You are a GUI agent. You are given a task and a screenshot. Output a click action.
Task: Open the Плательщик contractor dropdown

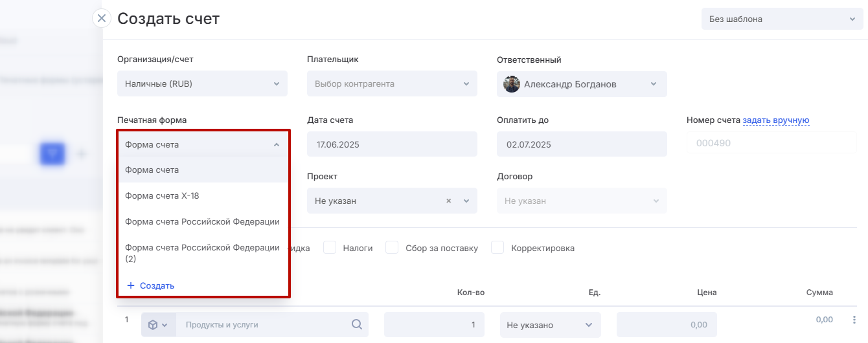pyautogui.click(x=392, y=84)
